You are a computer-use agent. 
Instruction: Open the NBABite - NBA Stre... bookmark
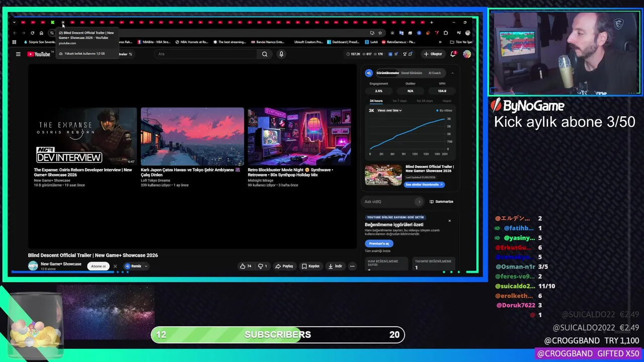pyautogui.click(x=153, y=42)
